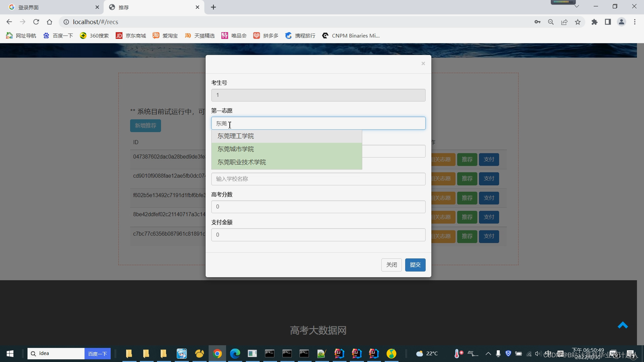Screen dimensions: 644x362
Task: Switch to the 登录界面 browser tab
Action: click(x=29, y=7)
